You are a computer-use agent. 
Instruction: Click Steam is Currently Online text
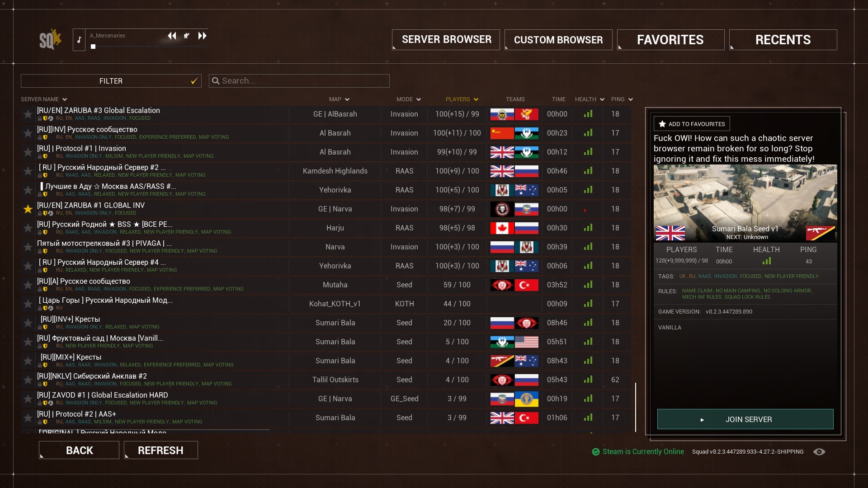(643, 452)
